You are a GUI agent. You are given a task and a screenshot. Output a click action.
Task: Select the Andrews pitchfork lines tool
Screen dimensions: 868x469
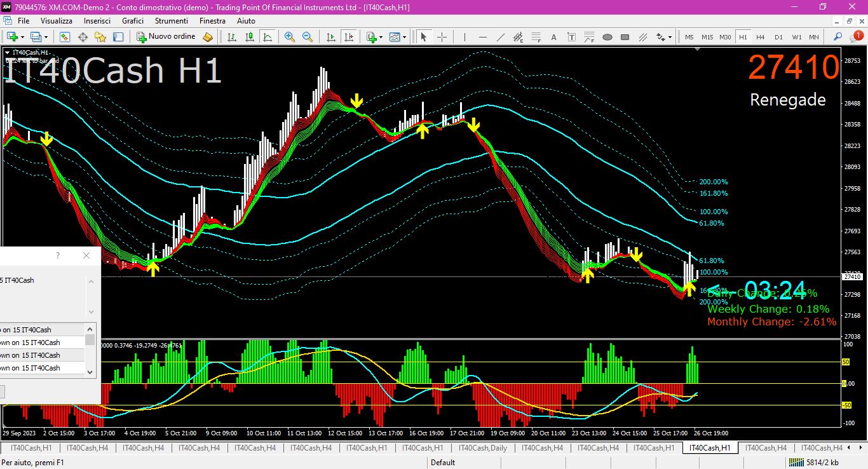click(642, 37)
